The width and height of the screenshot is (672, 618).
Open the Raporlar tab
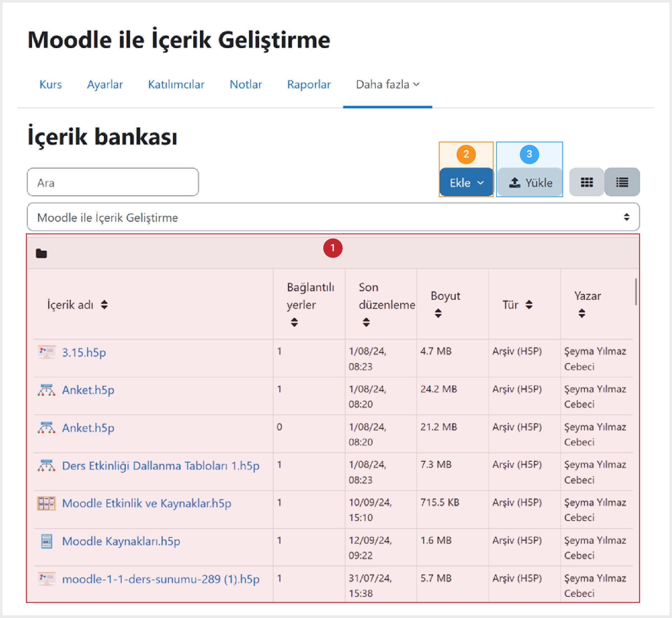coord(309,84)
